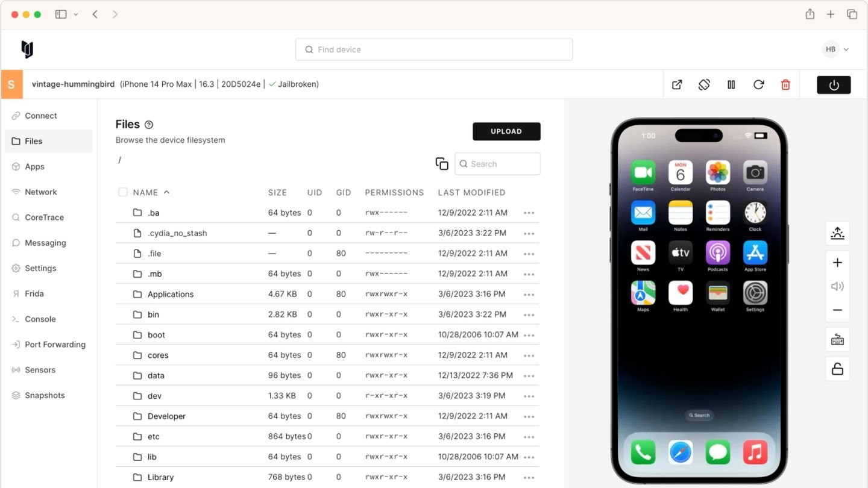
Task: Click the device lock icon
Action: click(837, 369)
